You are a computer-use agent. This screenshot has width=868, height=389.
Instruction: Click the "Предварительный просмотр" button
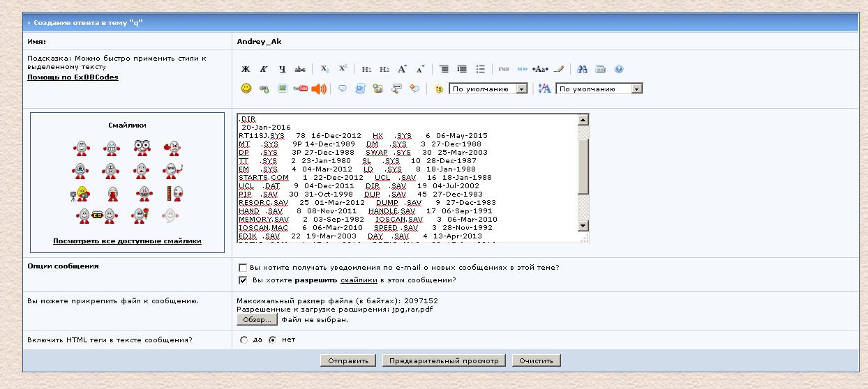click(444, 360)
